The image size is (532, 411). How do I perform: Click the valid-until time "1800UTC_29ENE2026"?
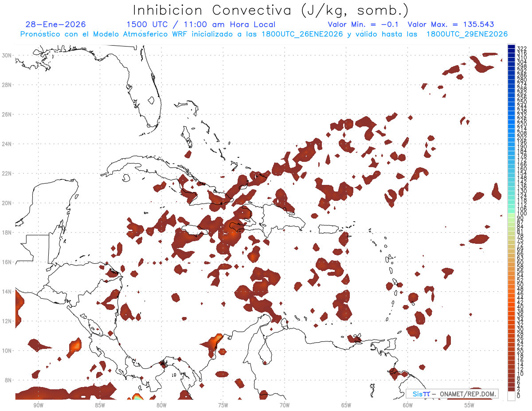point(467,34)
